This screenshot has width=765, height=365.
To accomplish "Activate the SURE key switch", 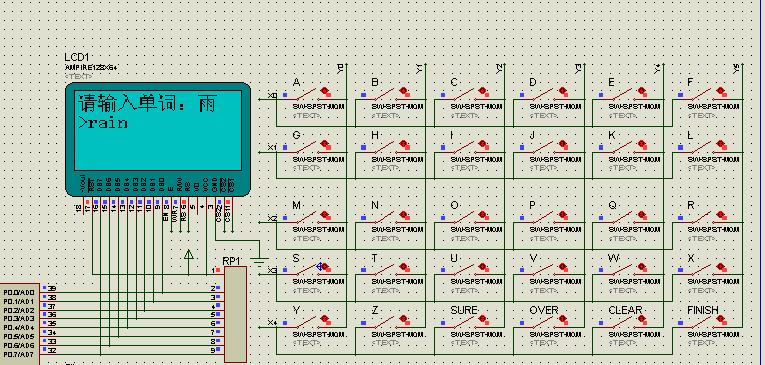I will (463, 320).
